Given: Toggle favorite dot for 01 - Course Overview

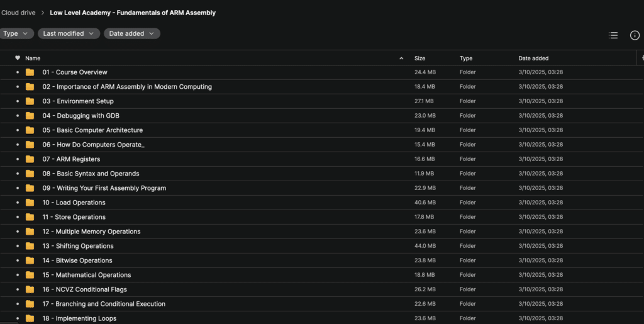Looking at the screenshot, I should click(17, 72).
